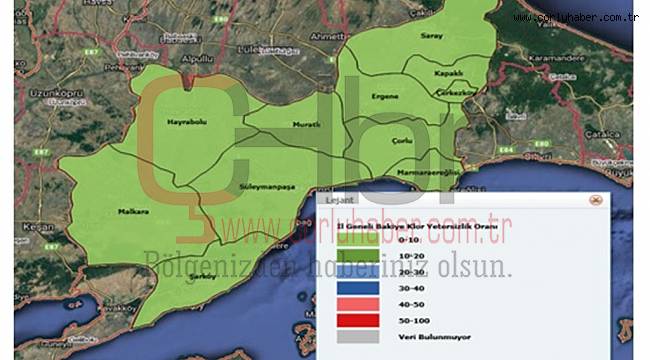Select the 50-100 red legend swatch
This screenshot has height=360, width=650.
[358, 321]
